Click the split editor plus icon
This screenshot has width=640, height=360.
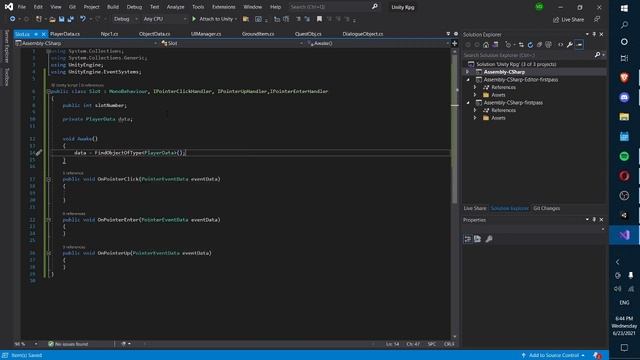(x=454, y=43)
